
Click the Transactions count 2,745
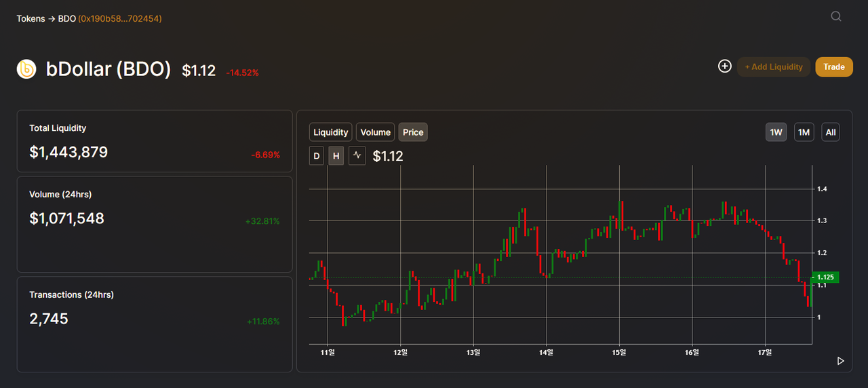49,318
